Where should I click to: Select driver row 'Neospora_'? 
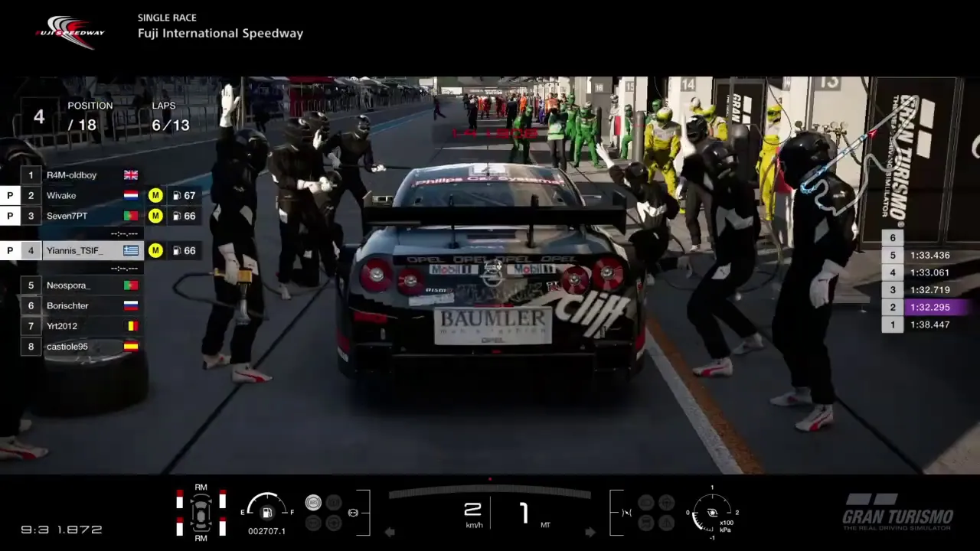[82, 285]
